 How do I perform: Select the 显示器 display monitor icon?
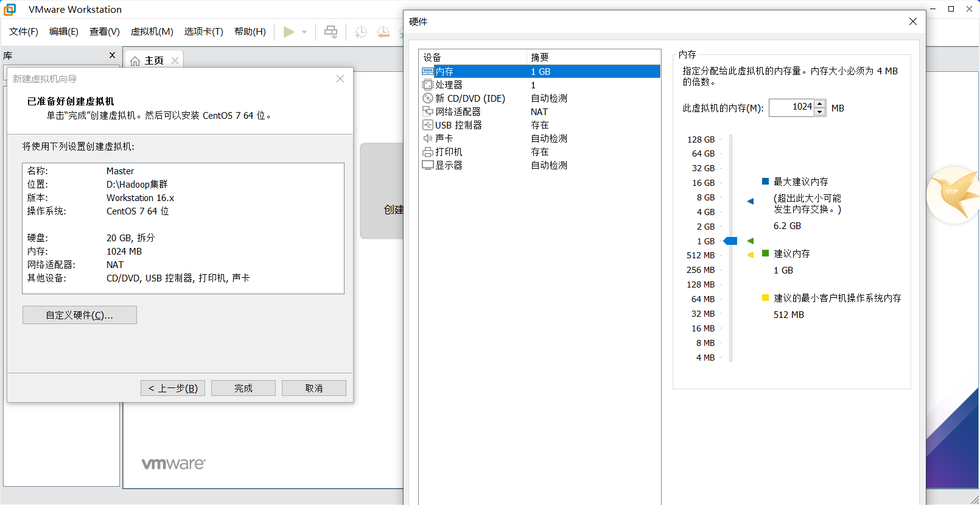428,165
